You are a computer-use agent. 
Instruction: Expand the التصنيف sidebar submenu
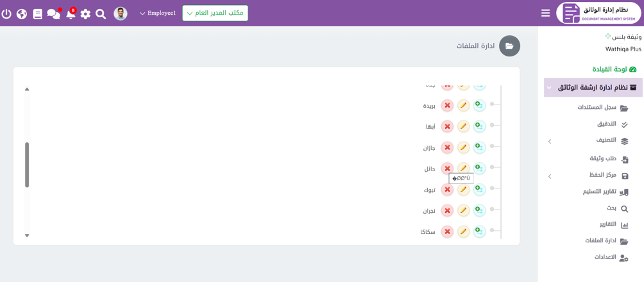tap(550, 141)
